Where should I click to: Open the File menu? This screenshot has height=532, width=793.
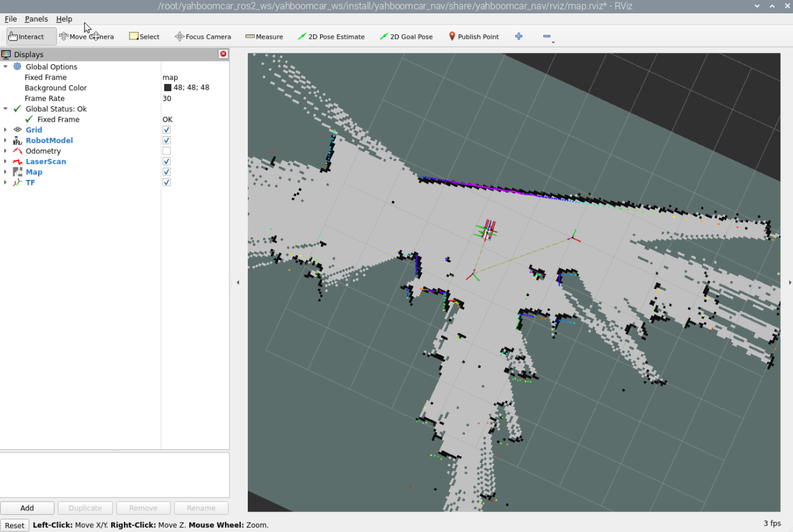click(11, 19)
